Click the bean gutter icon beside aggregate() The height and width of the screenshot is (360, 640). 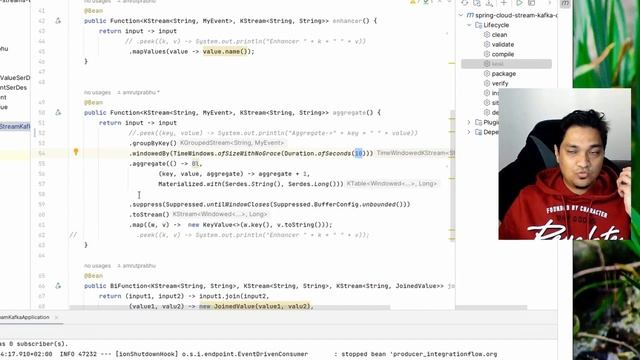click(58, 112)
